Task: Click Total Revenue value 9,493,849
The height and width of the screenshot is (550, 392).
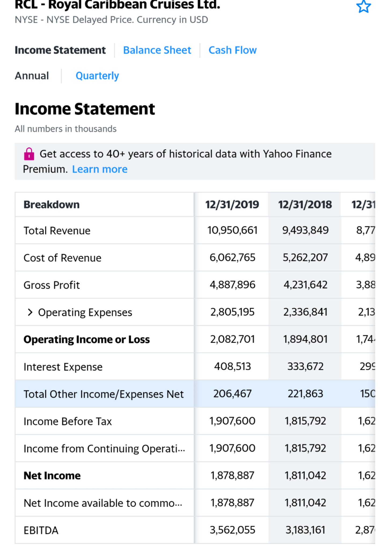Action: pyautogui.click(x=305, y=230)
